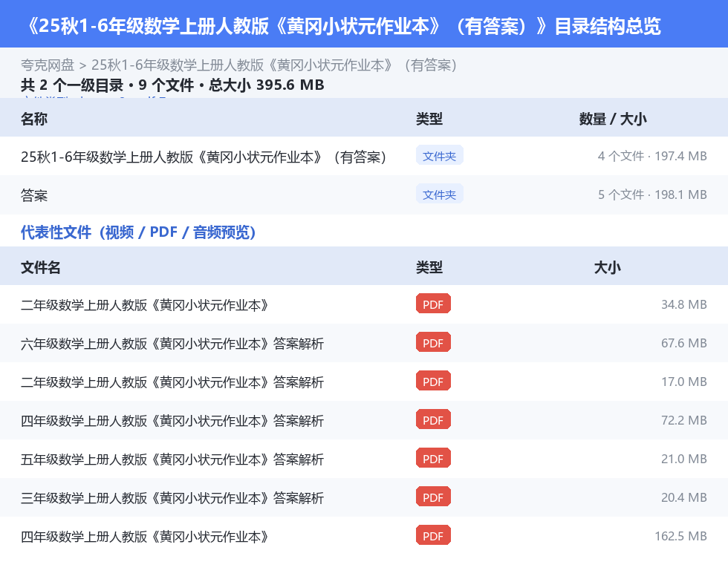Click the summary text 共 2 个一级目录

pos(72,85)
